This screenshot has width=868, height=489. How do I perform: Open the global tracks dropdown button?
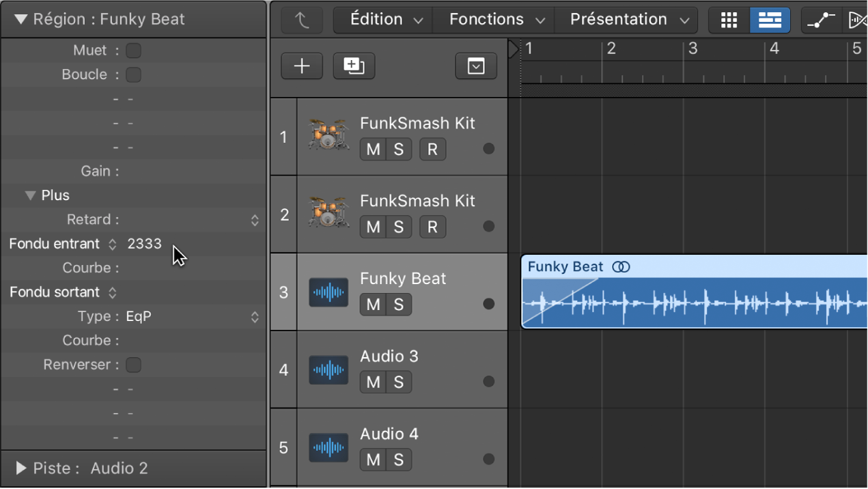[x=476, y=66]
